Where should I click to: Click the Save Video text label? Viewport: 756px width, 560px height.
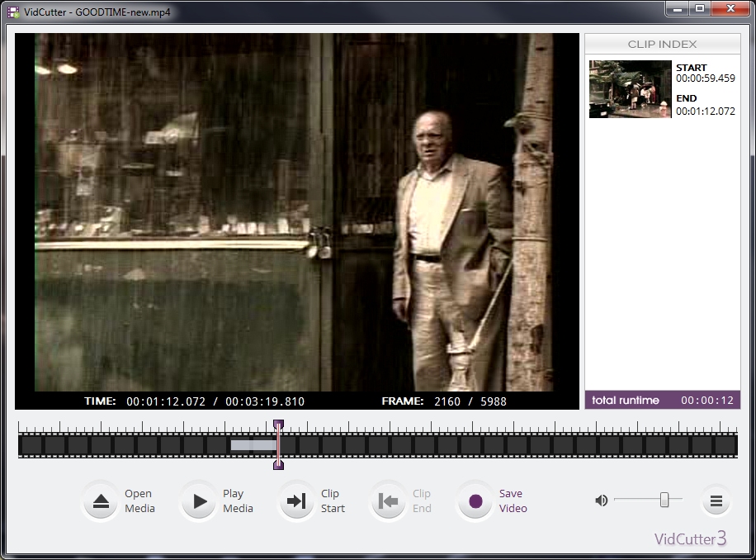[x=513, y=501]
